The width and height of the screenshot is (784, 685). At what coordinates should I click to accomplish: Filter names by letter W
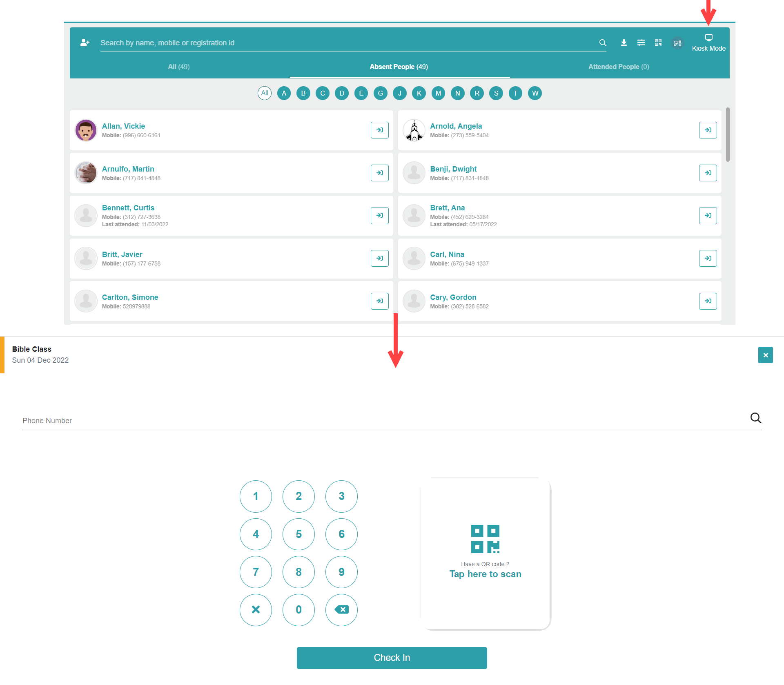pyautogui.click(x=535, y=93)
